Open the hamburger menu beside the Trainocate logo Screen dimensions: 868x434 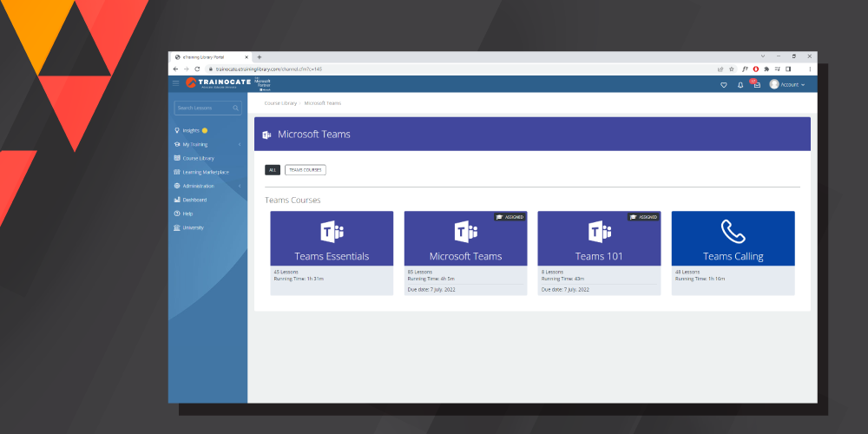pos(175,83)
